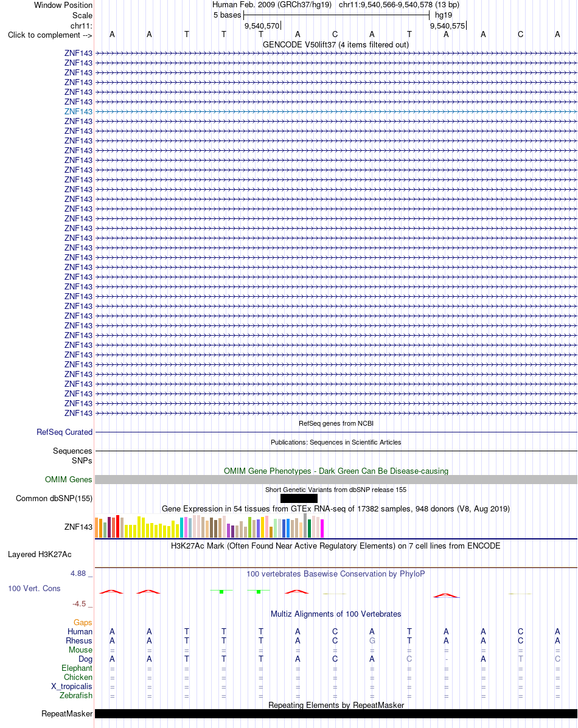Open 'Publications: Sequences in Scientific Articles' title
The height and width of the screenshot is (728, 578).
336,443
